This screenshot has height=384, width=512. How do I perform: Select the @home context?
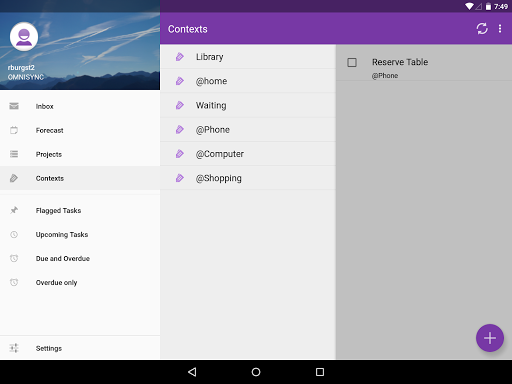tap(248, 81)
